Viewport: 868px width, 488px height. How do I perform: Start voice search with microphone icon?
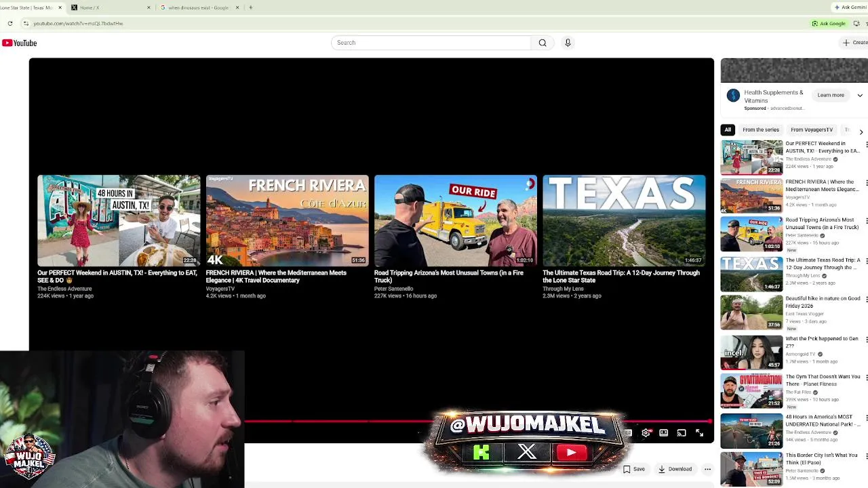(568, 43)
